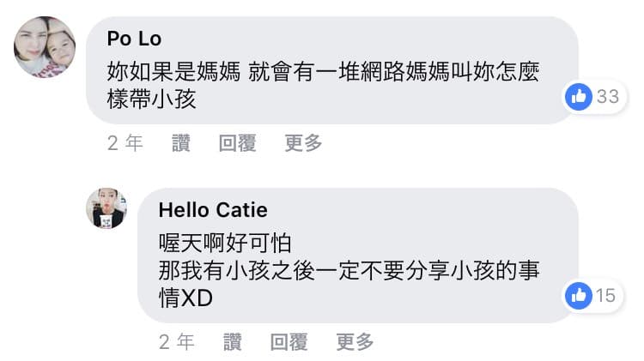Screen dimensions: 644x361
Task: View the 15 reactions count list
Action: [x=606, y=295]
